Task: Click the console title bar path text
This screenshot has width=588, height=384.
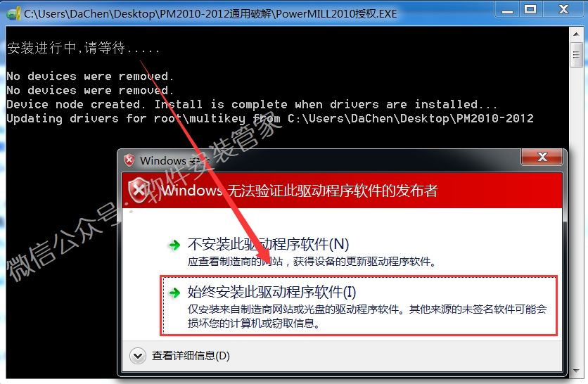Action: (210, 14)
